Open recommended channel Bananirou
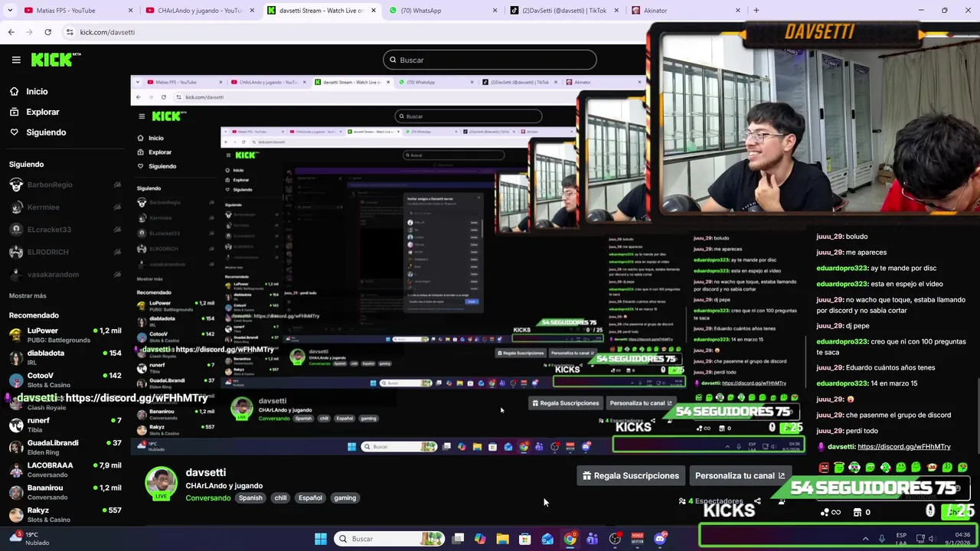The width and height of the screenshot is (980, 551). 64,491
